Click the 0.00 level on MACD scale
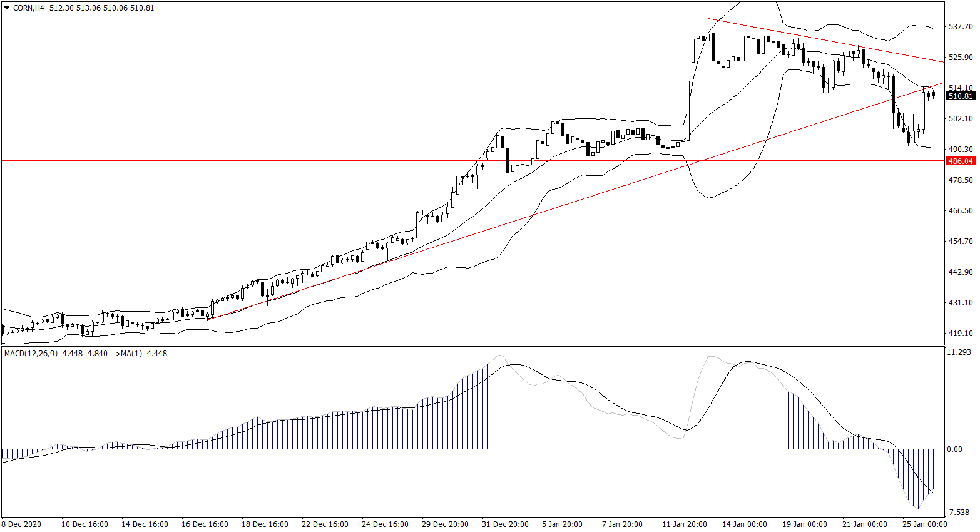The height and width of the screenshot is (532, 980). click(x=954, y=449)
